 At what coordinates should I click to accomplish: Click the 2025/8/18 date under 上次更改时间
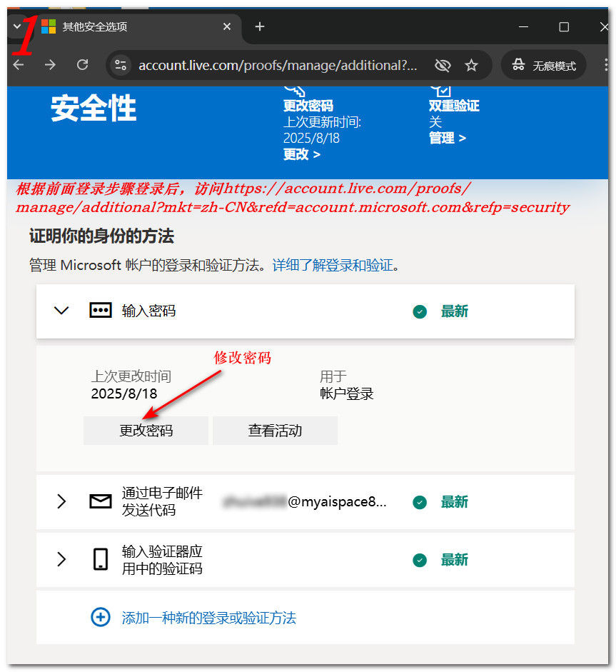[x=124, y=393]
